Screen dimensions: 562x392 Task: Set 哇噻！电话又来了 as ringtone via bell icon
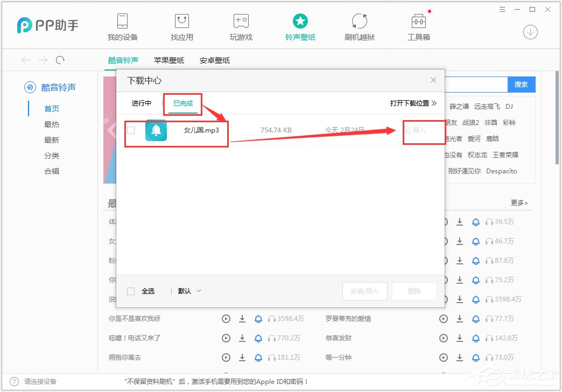[258, 338]
